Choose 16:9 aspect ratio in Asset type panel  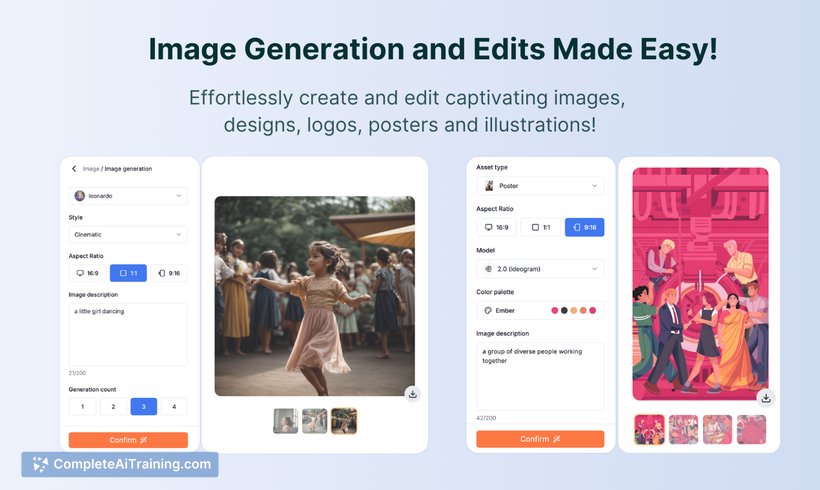point(497,227)
